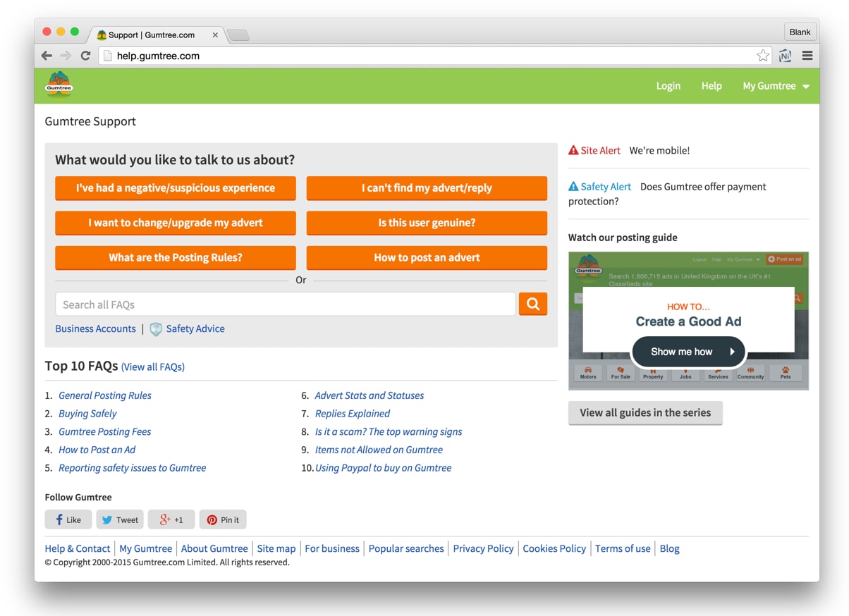Open Reporting safety issues to Gumtree FAQ
This screenshot has height=616, width=849.
(133, 468)
